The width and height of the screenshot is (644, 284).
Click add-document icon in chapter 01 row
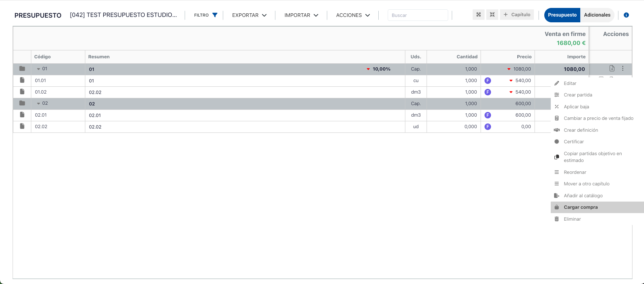[x=612, y=68]
